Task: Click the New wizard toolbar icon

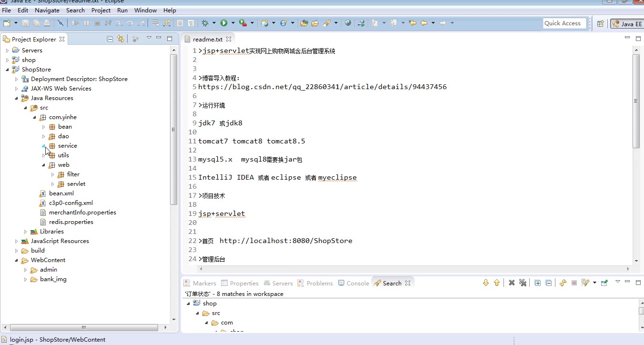Action: pos(7,23)
